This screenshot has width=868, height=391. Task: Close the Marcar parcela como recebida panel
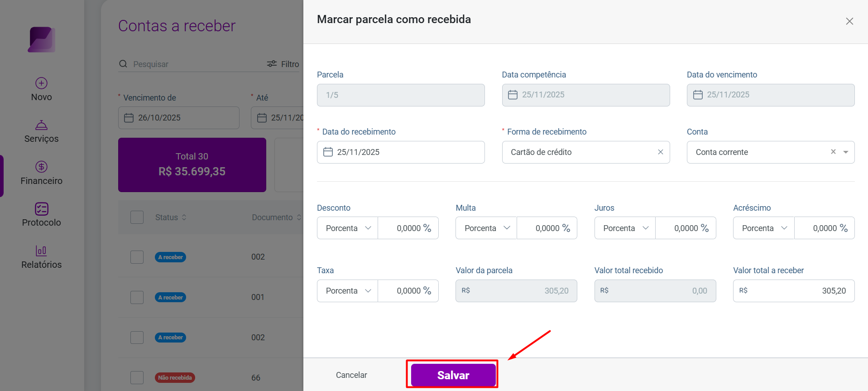click(849, 21)
